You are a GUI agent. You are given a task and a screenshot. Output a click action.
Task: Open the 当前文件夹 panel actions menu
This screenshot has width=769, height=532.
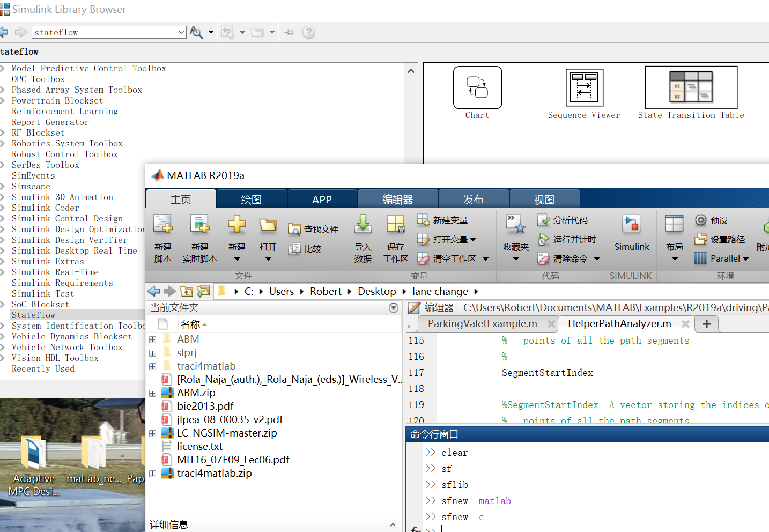coord(394,308)
